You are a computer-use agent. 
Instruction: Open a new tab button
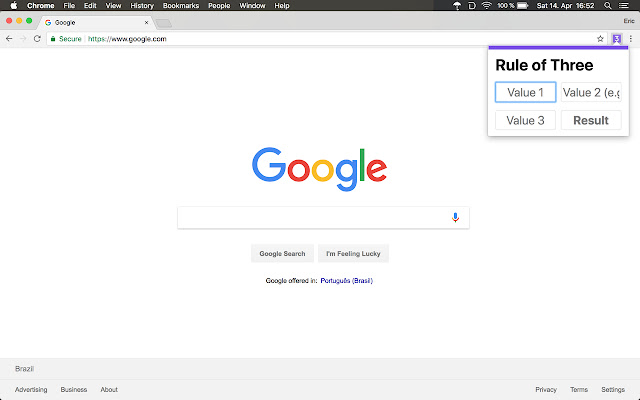click(164, 23)
